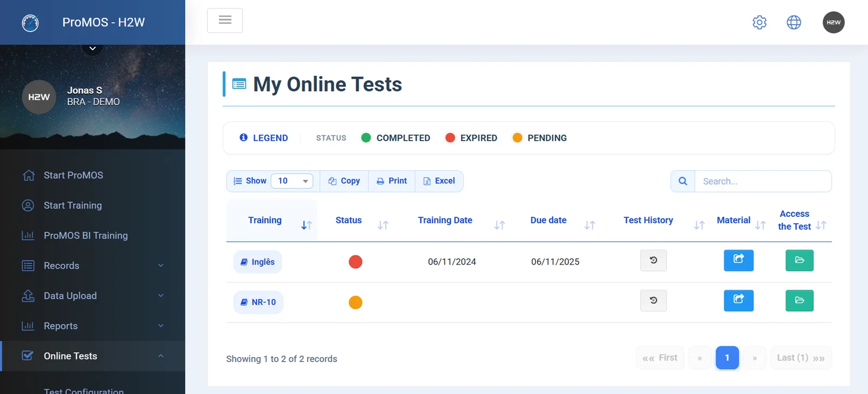Click the Records sidebar icon
The height and width of the screenshot is (394, 868).
point(28,266)
